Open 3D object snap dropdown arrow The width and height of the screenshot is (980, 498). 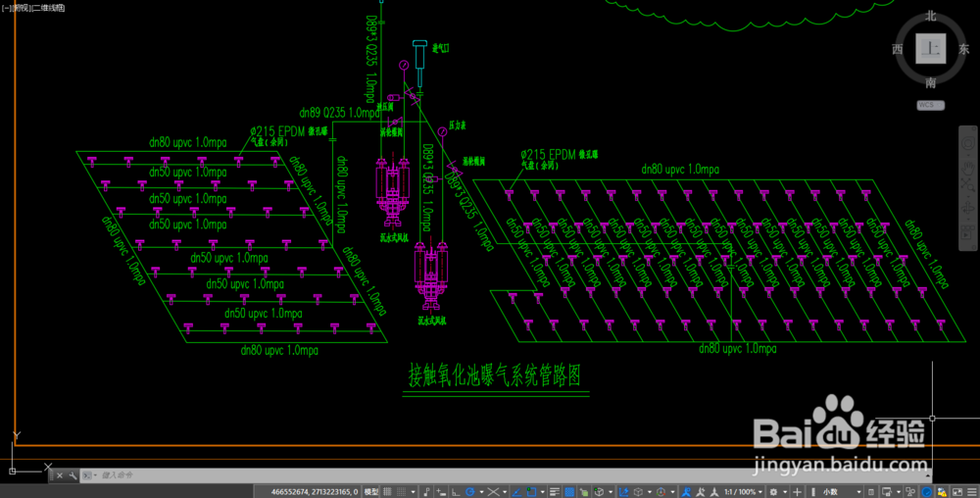click(x=611, y=492)
